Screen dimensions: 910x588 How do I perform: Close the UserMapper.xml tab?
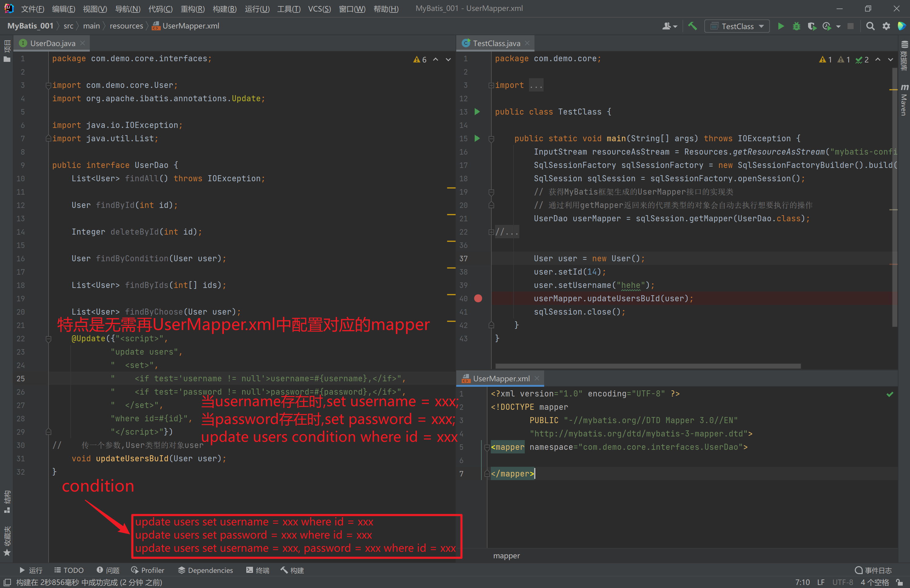537,378
